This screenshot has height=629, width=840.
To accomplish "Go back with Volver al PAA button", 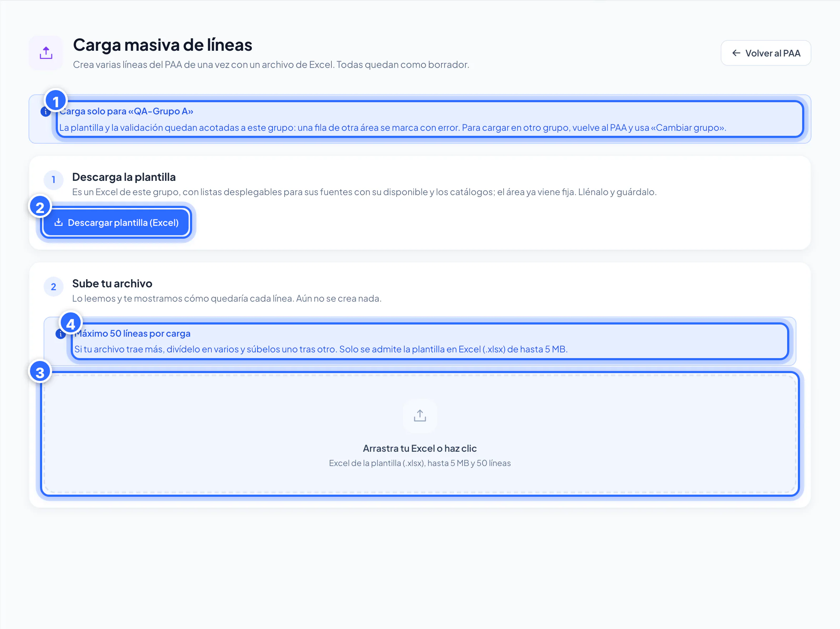I will [x=766, y=53].
